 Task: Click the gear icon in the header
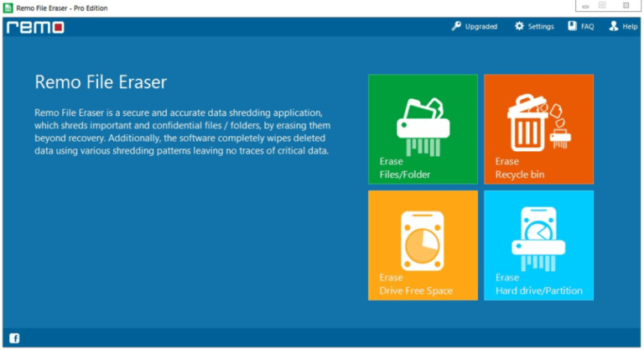click(x=519, y=26)
